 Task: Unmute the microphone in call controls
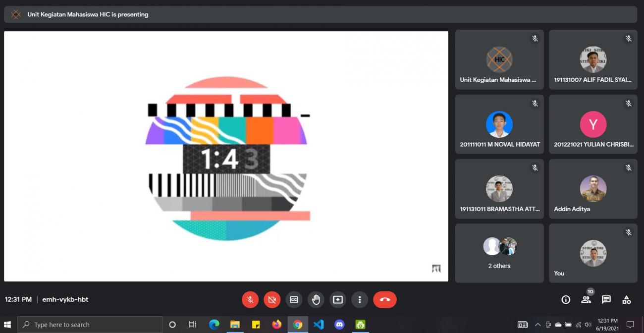click(250, 299)
